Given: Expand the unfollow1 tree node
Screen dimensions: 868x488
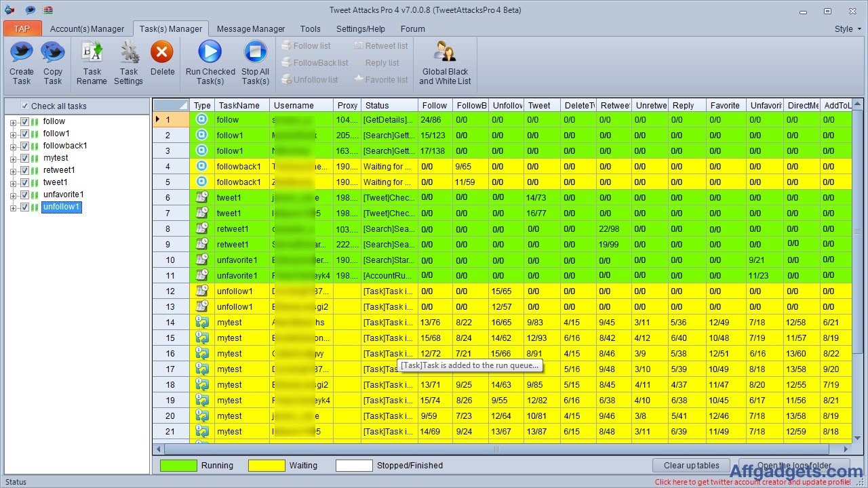Looking at the screenshot, I should click(x=13, y=207).
